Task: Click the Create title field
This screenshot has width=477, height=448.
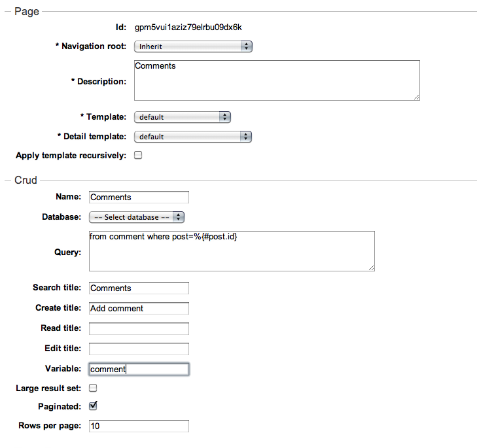Action: [x=139, y=308]
